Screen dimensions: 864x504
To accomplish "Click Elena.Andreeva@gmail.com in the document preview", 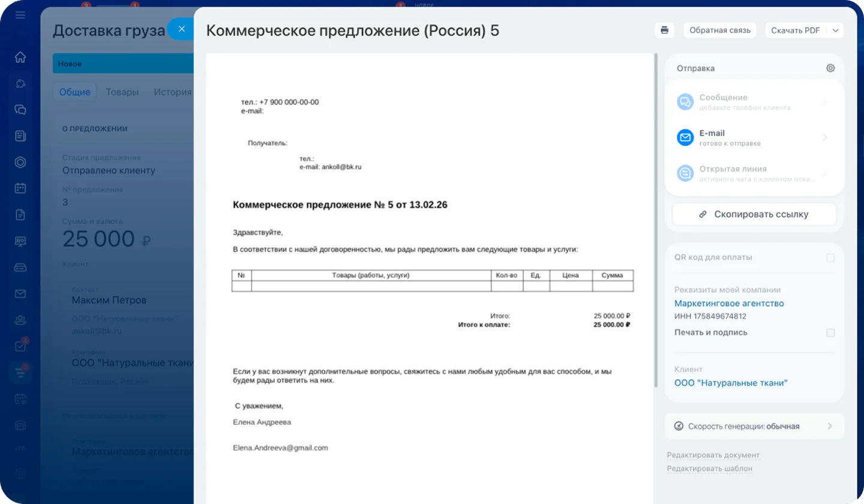I will click(x=281, y=448).
